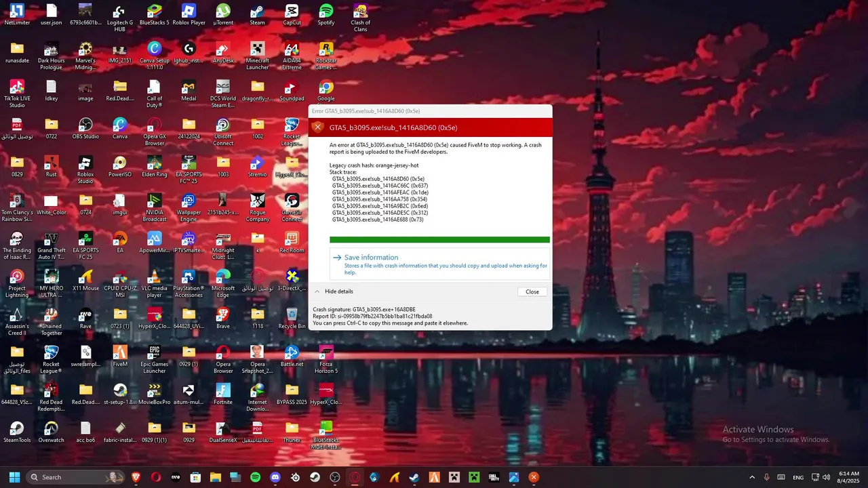This screenshot has height=488, width=868.
Task: Open NetLimiter desktop icon
Action: tap(17, 14)
